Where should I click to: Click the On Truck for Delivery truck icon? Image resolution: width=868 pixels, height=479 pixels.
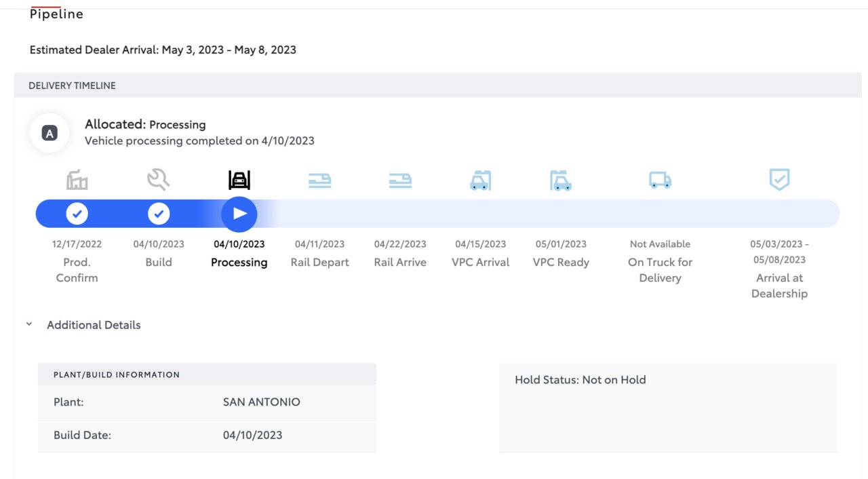[x=660, y=180]
